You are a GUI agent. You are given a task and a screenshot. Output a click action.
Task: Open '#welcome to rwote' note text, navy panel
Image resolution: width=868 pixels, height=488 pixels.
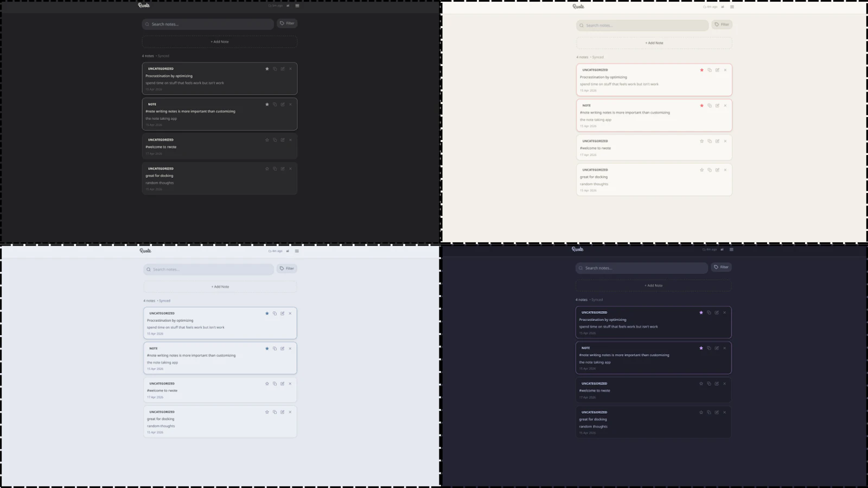tap(595, 390)
